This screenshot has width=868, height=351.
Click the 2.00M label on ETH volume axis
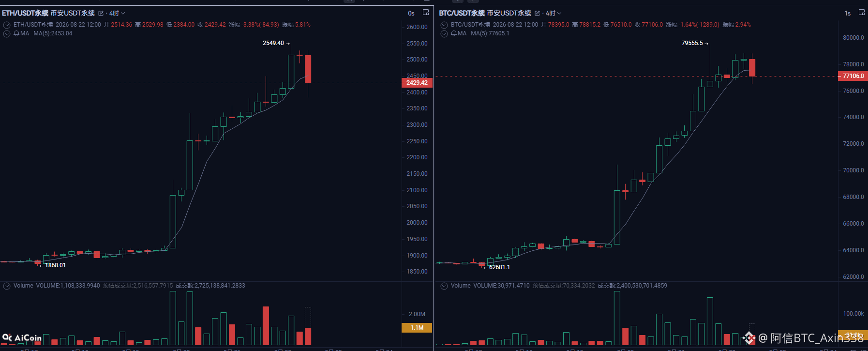click(417, 314)
